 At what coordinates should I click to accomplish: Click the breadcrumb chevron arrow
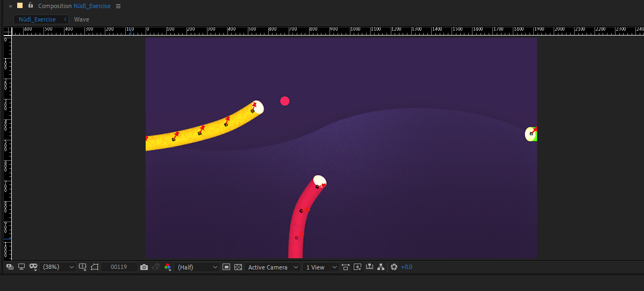click(65, 19)
